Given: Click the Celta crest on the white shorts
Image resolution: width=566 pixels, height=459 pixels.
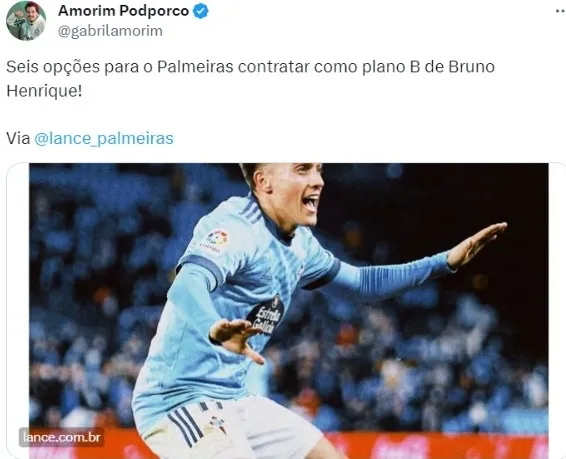Looking at the screenshot, I should tap(216, 423).
